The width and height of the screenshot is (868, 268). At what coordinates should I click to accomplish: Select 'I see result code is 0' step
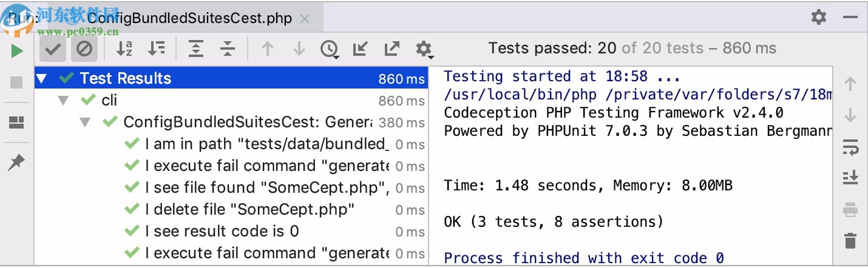[x=231, y=231]
